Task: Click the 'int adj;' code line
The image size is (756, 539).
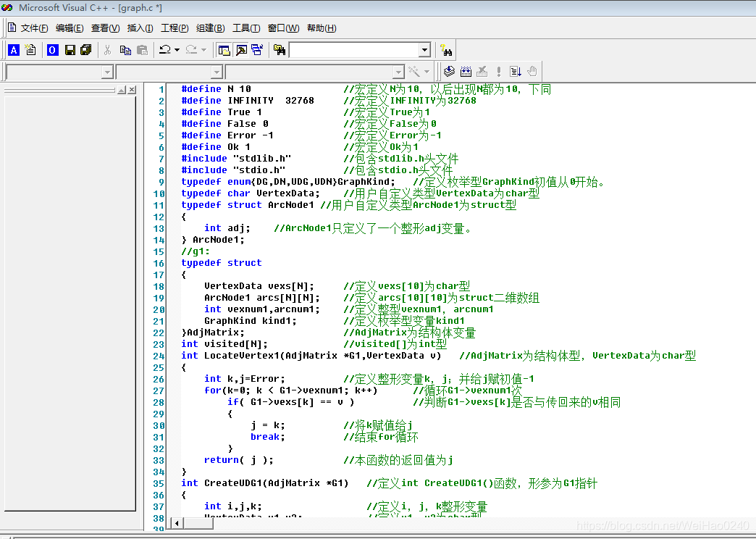Action: click(227, 227)
